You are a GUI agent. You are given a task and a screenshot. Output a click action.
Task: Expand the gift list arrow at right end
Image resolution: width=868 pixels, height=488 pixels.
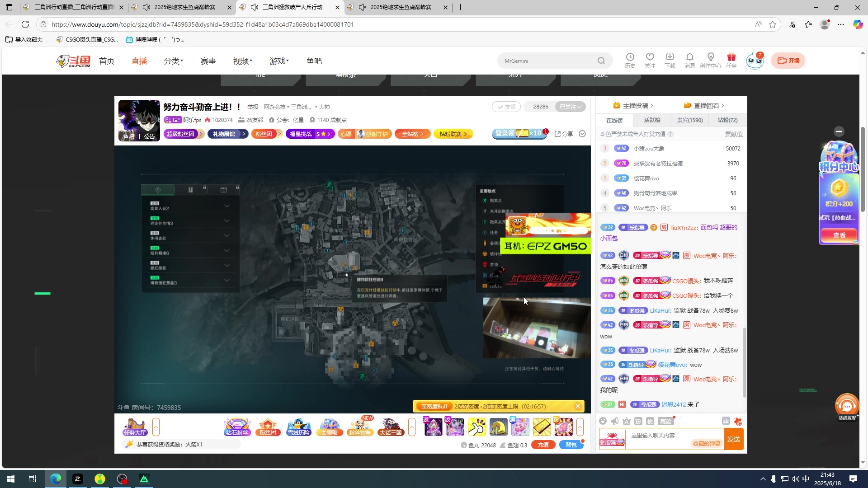(580, 427)
